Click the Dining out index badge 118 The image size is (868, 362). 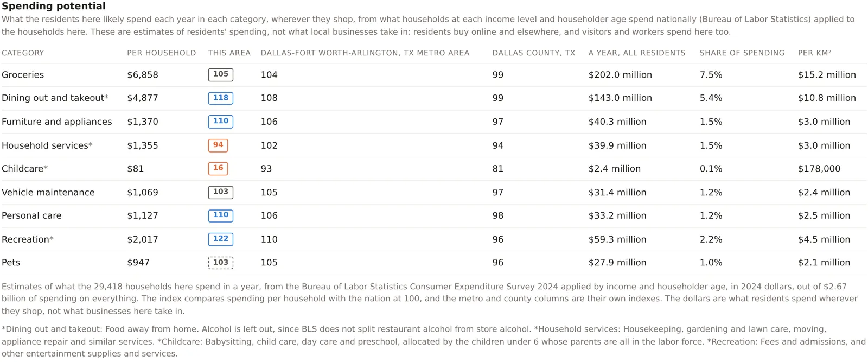[x=220, y=98]
